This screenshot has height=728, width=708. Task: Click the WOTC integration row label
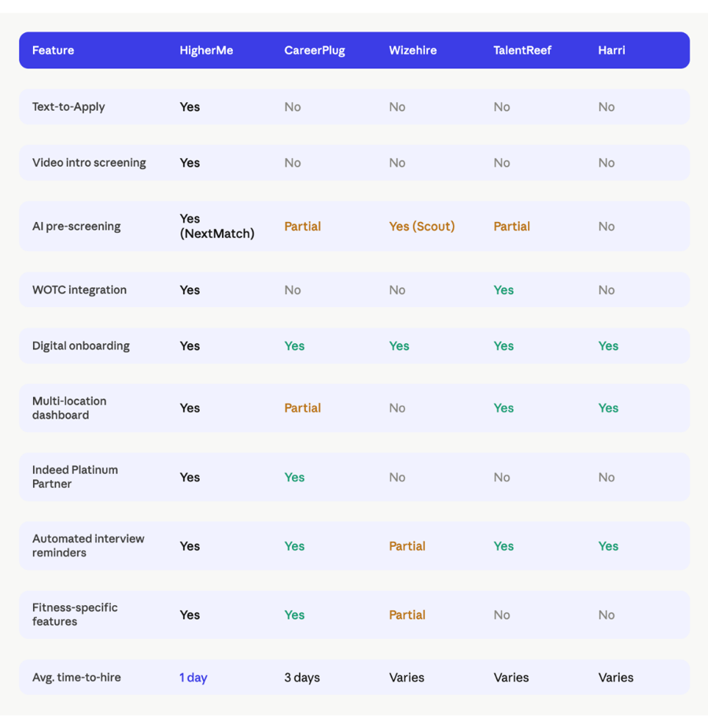(79, 290)
